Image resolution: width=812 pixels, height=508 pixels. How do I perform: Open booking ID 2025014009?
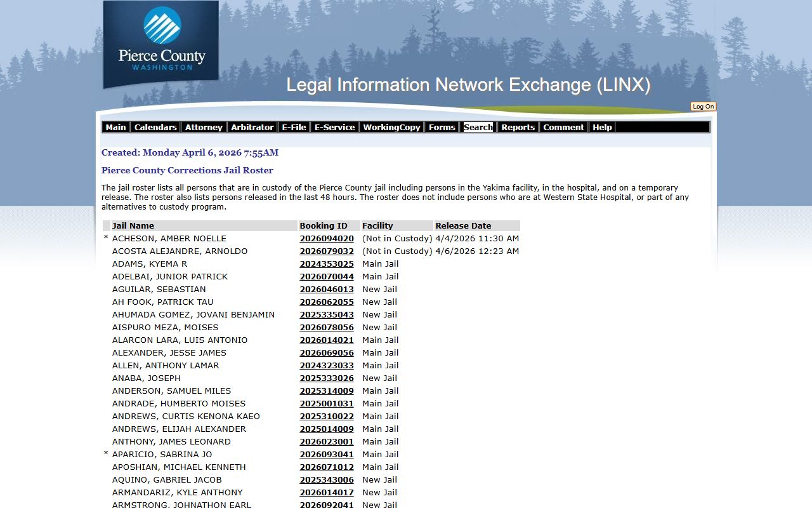pyautogui.click(x=327, y=429)
